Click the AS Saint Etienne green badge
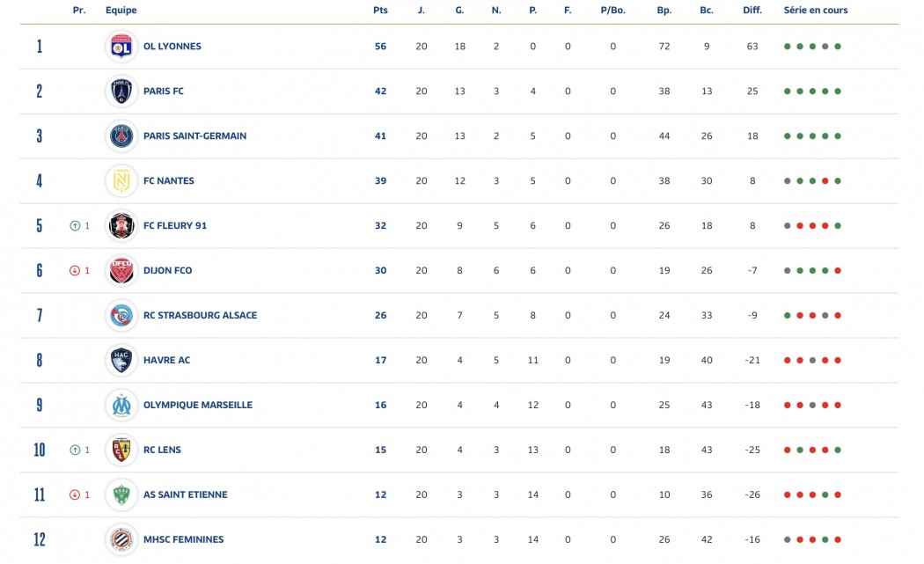The image size is (924, 564). pos(121,495)
